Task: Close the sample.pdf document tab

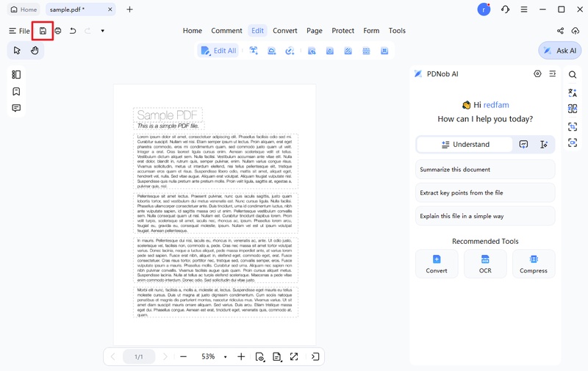Action: [x=110, y=10]
